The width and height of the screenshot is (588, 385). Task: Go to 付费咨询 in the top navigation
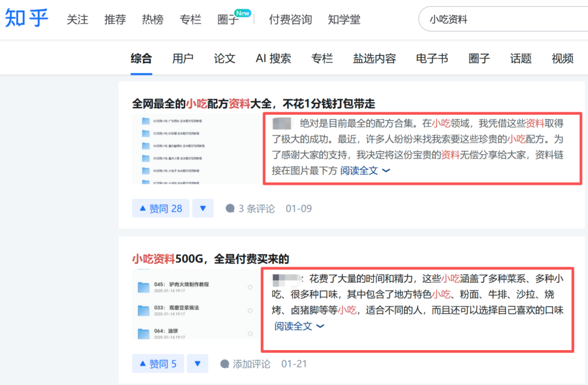[290, 20]
